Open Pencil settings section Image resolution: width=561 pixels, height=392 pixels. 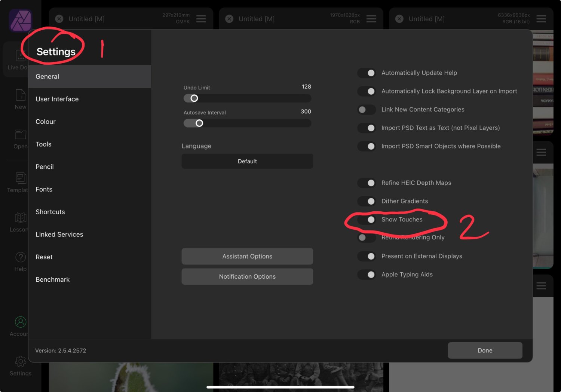[90, 167]
